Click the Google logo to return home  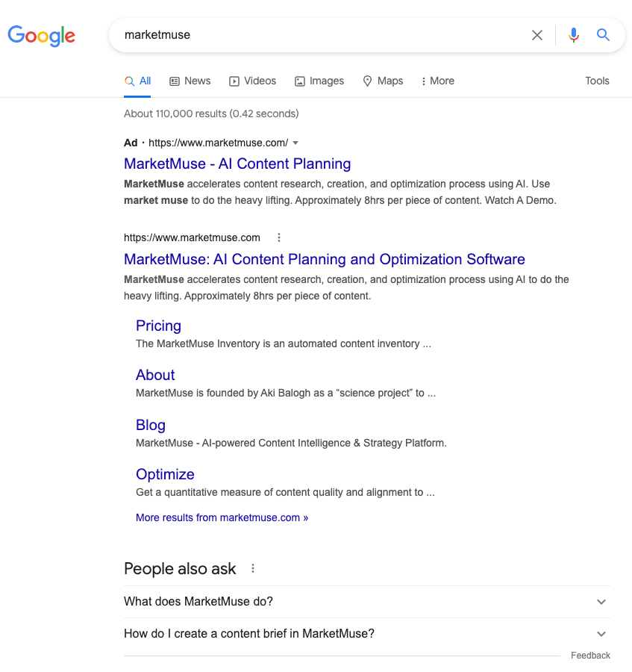point(41,36)
